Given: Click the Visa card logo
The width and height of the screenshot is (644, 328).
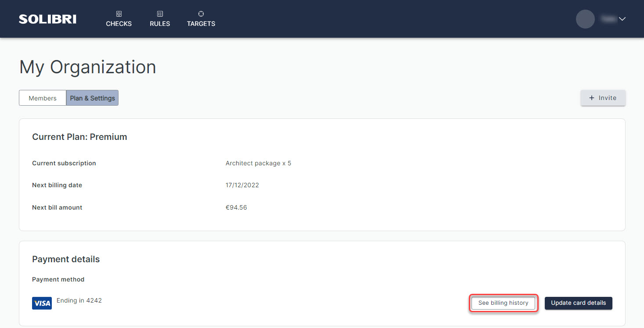Looking at the screenshot, I should click(42, 303).
